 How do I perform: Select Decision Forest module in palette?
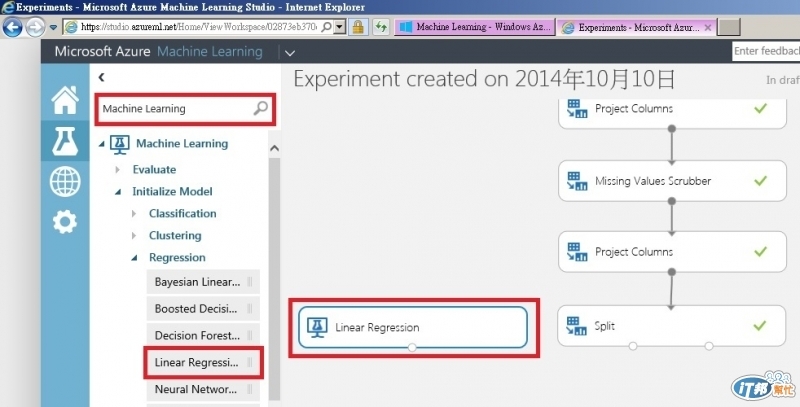[203, 335]
